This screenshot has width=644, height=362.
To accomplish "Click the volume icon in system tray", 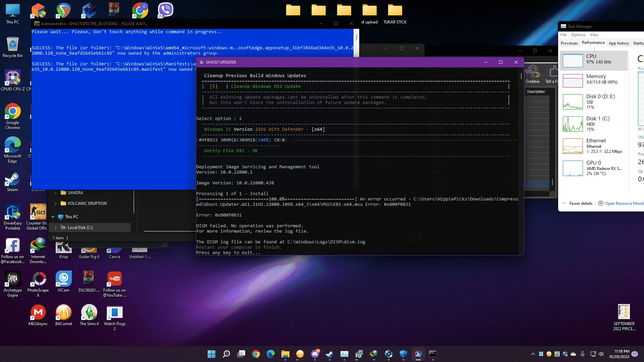I will tap(601, 354).
